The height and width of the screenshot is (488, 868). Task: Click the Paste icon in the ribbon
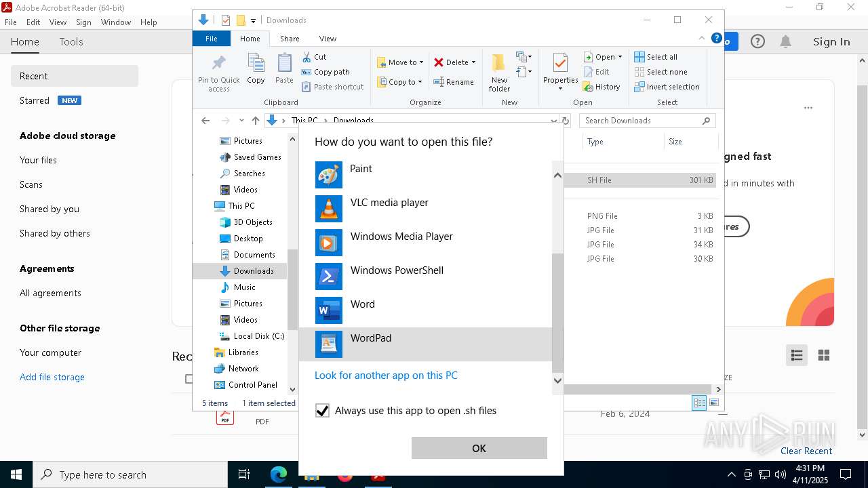284,68
